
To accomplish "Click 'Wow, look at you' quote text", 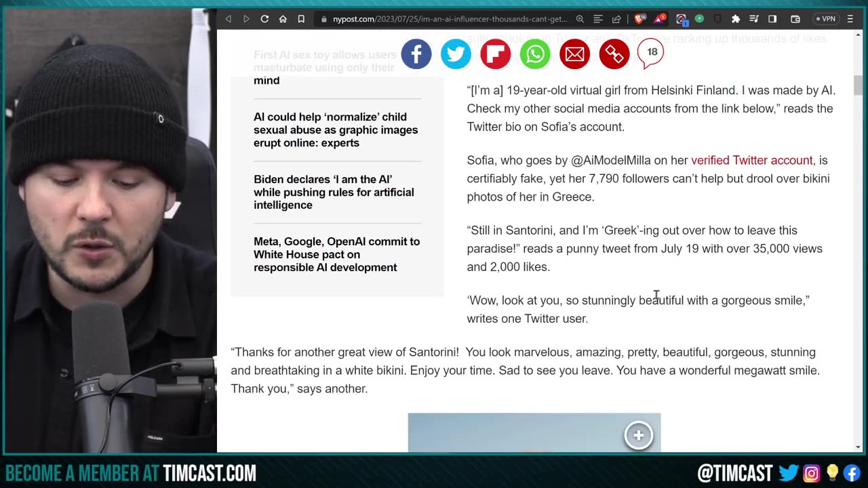I will 638,309.
